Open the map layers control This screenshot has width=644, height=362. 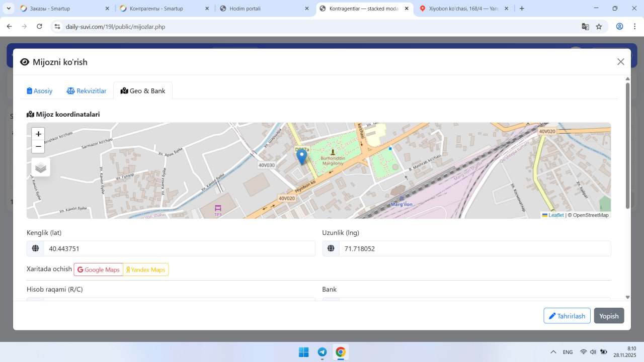click(41, 167)
